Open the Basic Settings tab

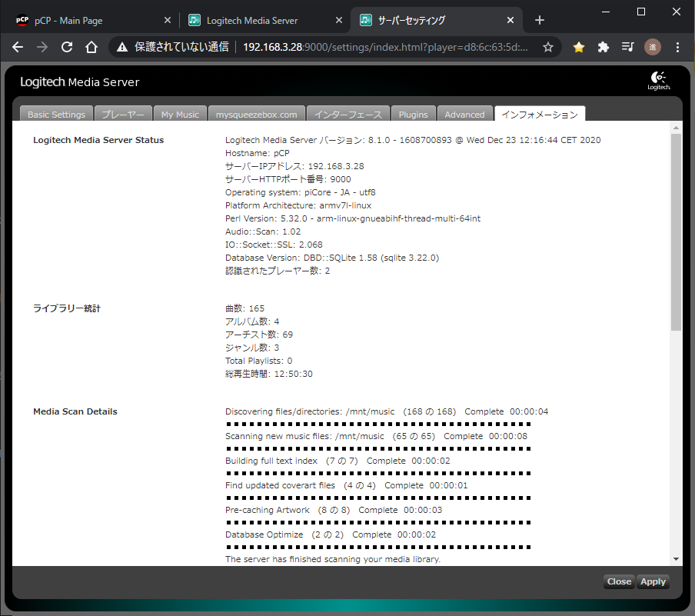click(x=56, y=114)
